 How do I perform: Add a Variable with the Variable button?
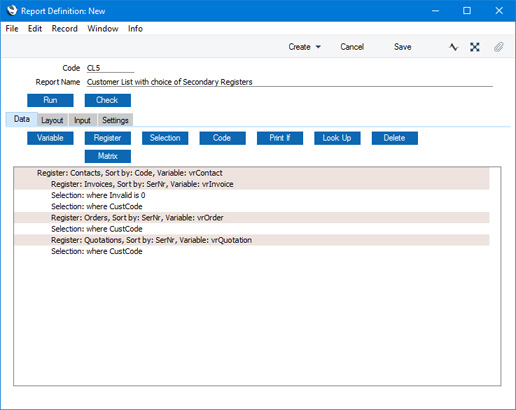(x=50, y=138)
